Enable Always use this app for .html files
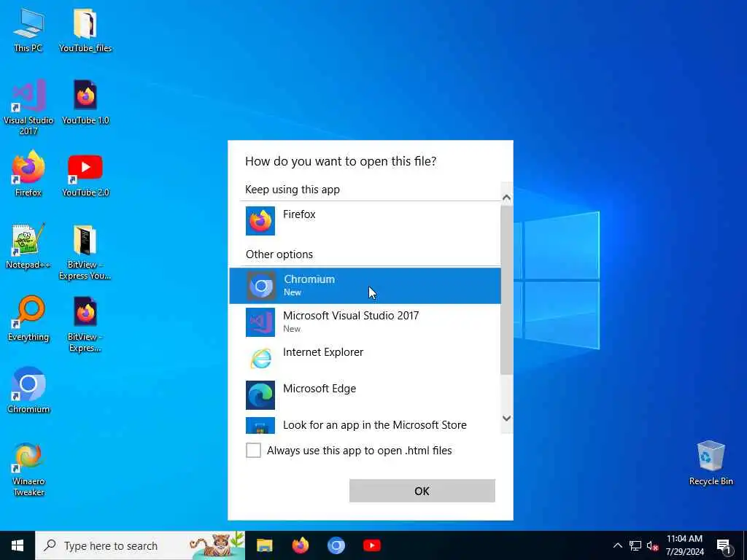 pyautogui.click(x=253, y=450)
